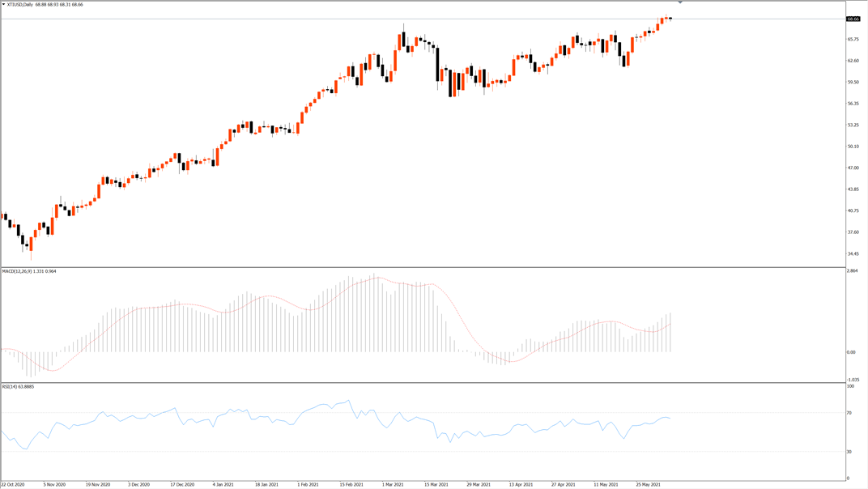The height and width of the screenshot is (489, 868).
Task: Click the 25 May 2021 date label
Action: 649,485
